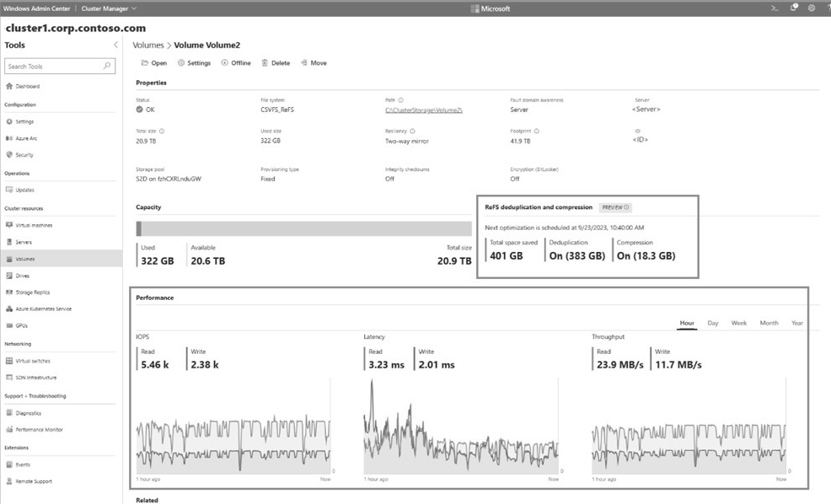Open Storage Replica tool
The image size is (831, 504).
click(x=28, y=292)
